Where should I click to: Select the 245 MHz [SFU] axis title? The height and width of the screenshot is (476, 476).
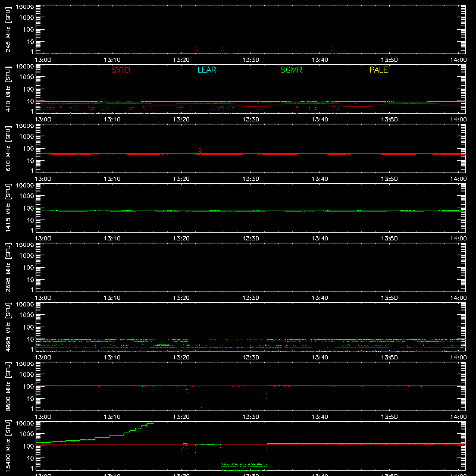(x=8, y=29)
